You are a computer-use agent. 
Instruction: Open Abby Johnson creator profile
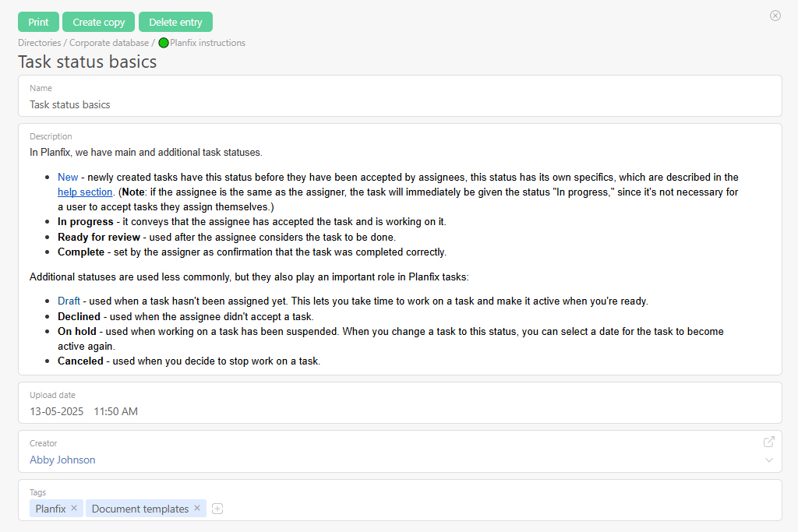tap(62, 460)
